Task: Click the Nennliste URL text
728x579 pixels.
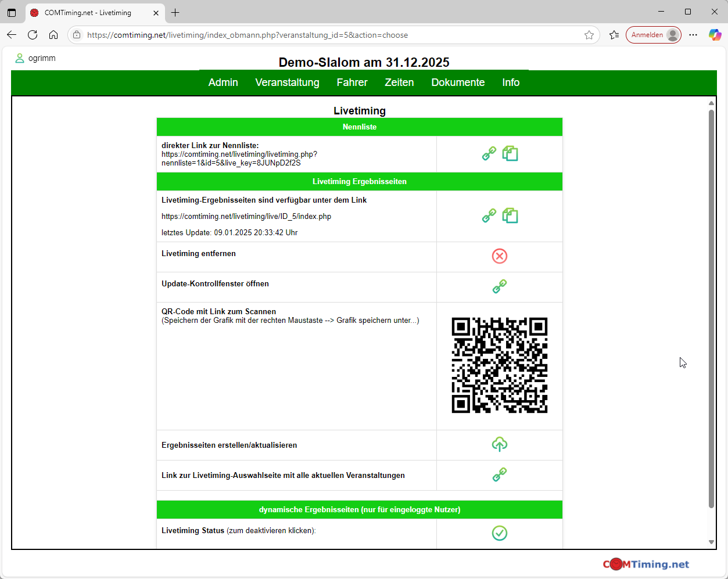Action: coord(239,159)
